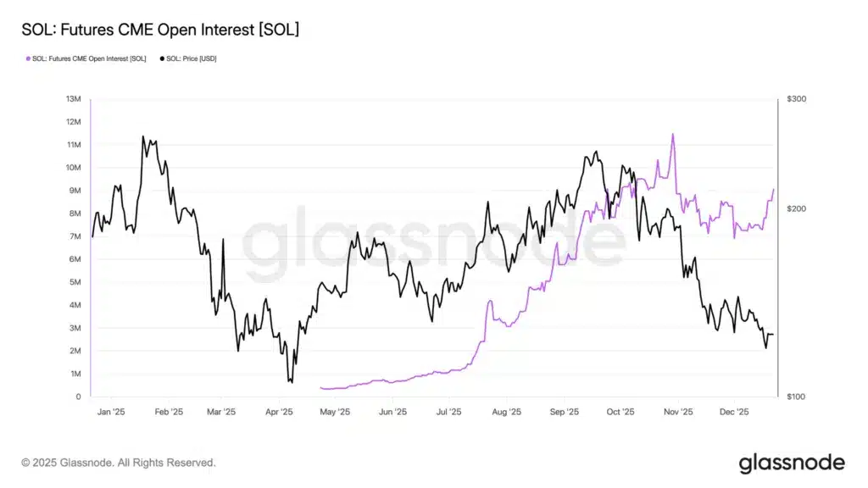Select the Oct '25 x-axis label

coord(620,413)
